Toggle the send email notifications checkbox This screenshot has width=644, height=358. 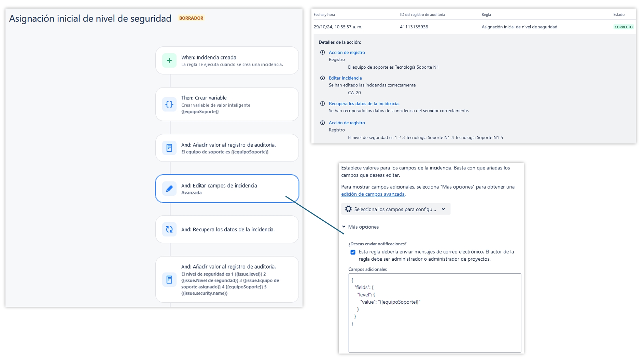coord(353,252)
